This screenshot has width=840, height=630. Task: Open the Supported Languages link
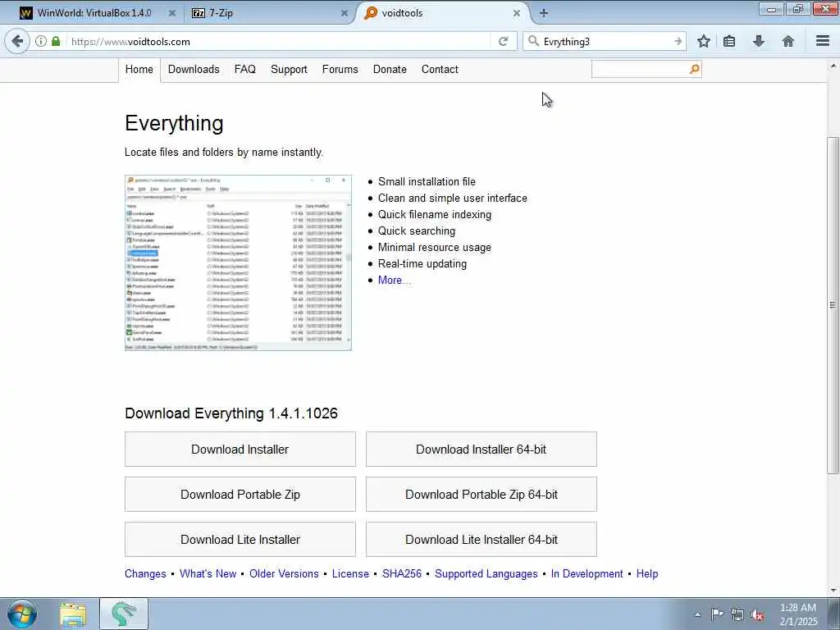click(486, 573)
